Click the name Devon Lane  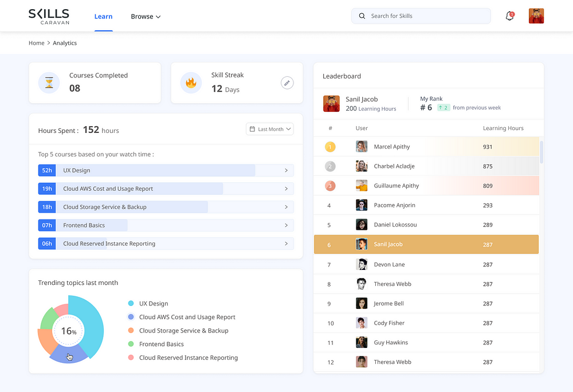pos(389,265)
